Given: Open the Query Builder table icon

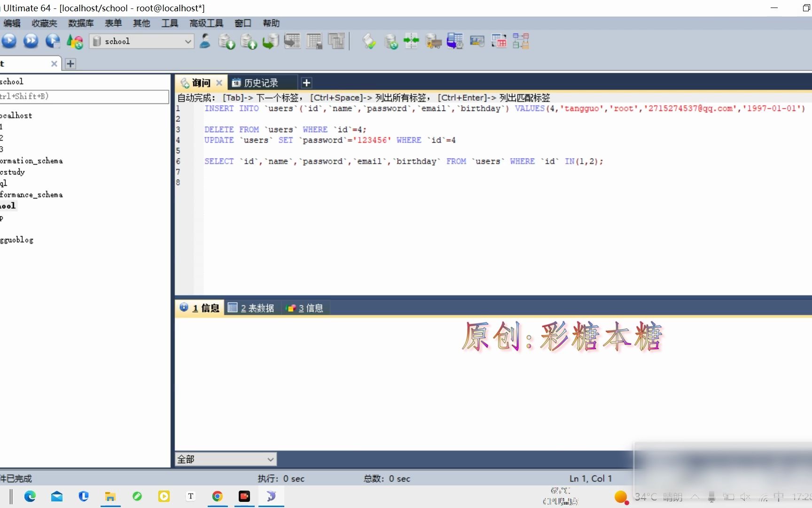Looking at the screenshot, I should 499,41.
